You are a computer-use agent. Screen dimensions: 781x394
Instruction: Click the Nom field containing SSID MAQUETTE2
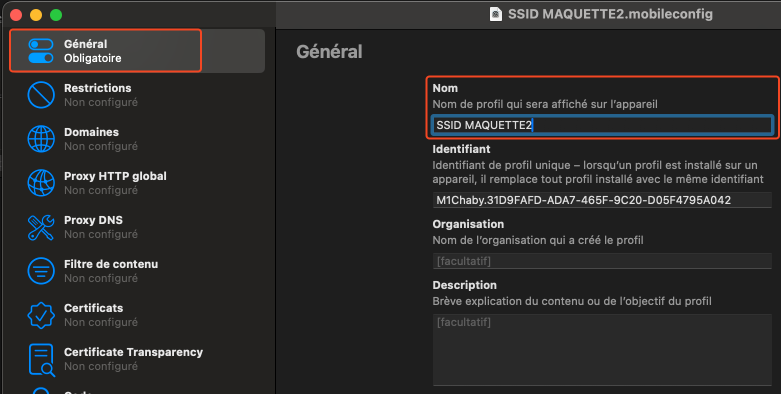coord(602,125)
